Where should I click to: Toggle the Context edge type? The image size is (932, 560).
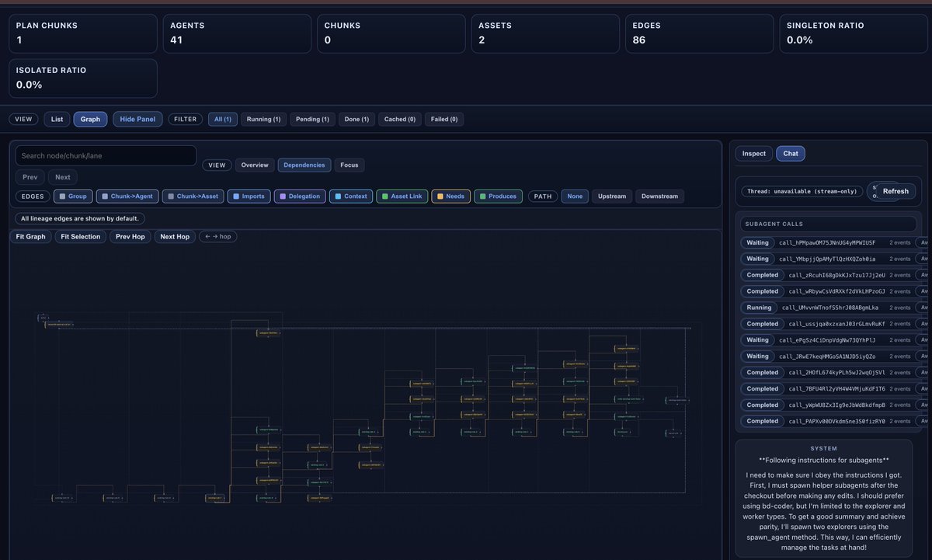pyautogui.click(x=351, y=197)
